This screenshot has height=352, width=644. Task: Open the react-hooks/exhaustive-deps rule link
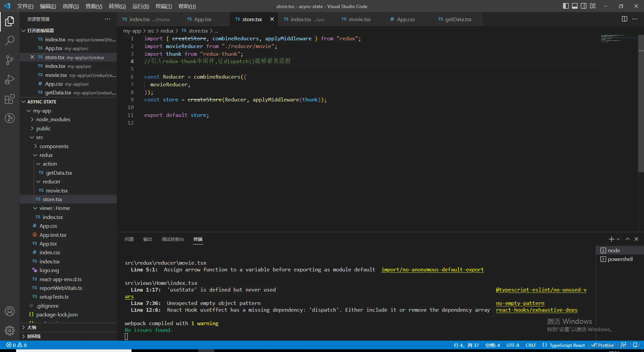(537, 310)
